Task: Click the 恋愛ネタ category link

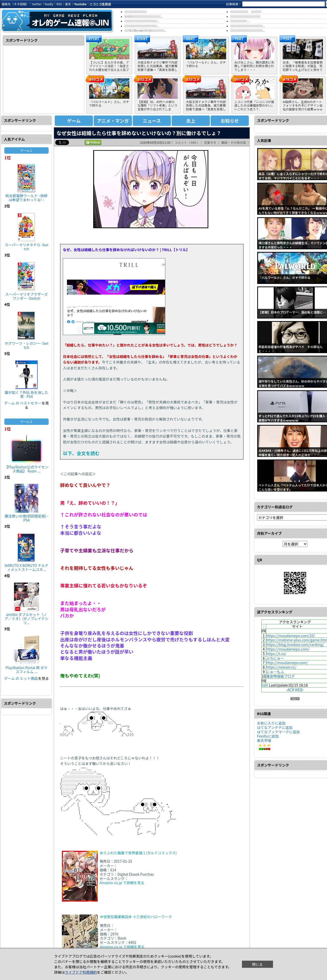Action: coord(210,142)
